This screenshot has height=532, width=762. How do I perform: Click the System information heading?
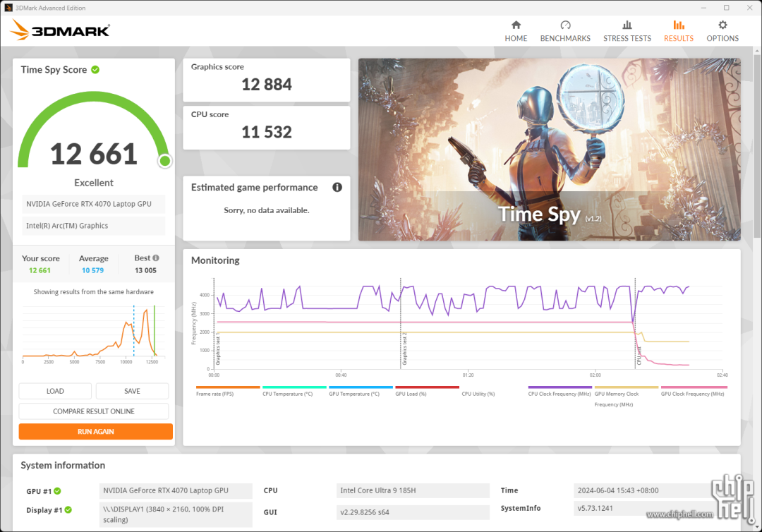coord(63,466)
